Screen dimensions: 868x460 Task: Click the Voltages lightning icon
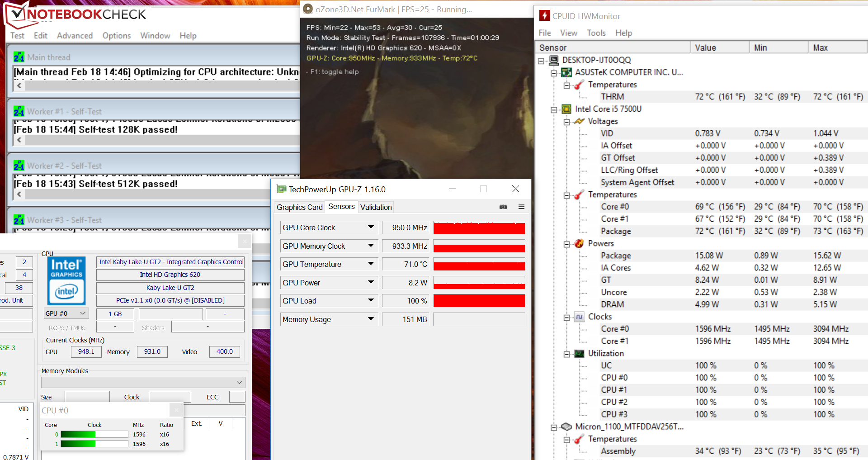click(579, 121)
